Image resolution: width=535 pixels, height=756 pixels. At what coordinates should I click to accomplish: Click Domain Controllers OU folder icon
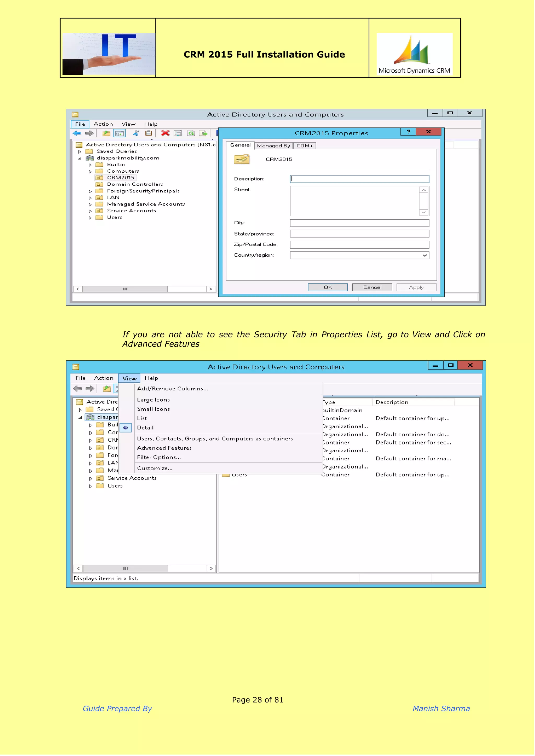coord(100,184)
